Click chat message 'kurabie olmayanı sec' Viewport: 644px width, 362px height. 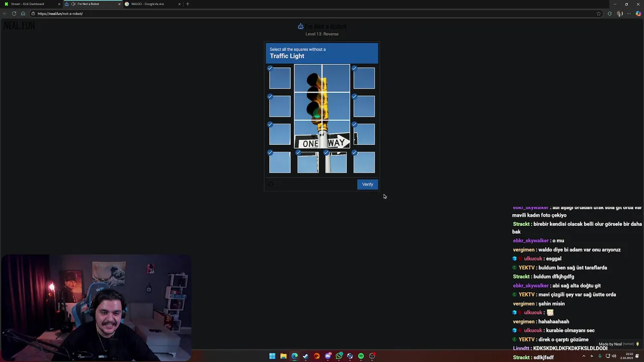click(x=570, y=330)
